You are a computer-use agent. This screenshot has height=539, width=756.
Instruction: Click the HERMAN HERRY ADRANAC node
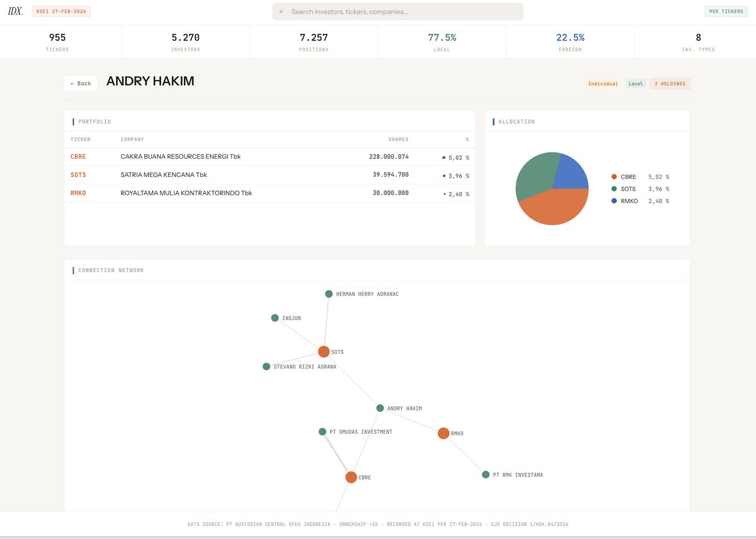pos(328,293)
